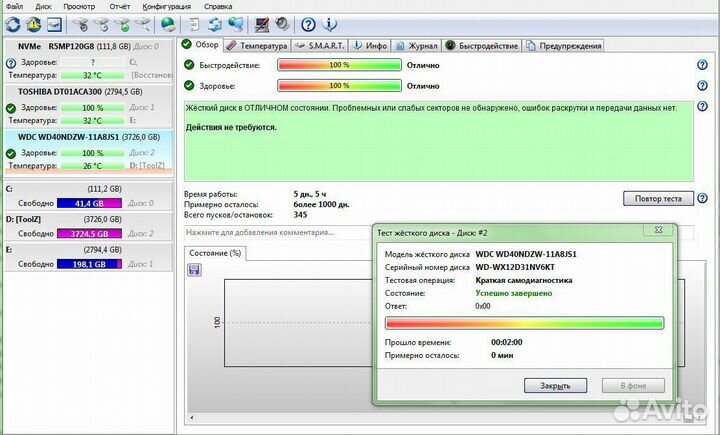This screenshot has height=435, width=720.
Task: Open the Справка menu
Action: 218,6
